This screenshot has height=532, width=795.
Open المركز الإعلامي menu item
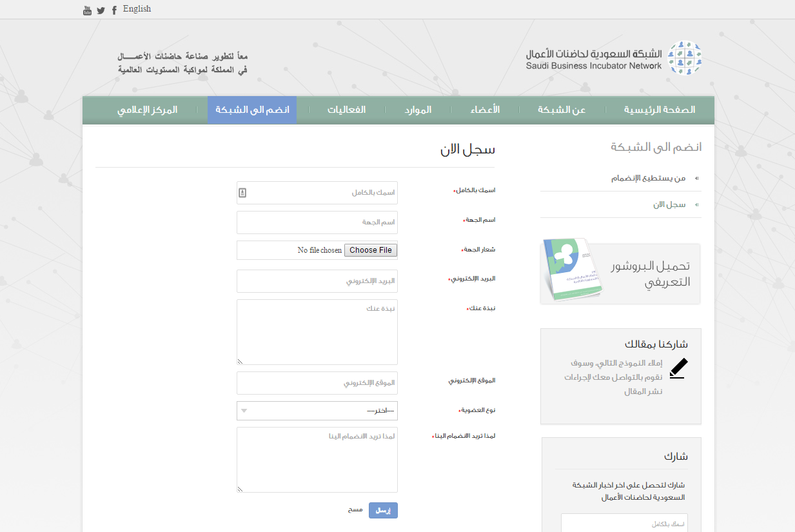click(147, 110)
